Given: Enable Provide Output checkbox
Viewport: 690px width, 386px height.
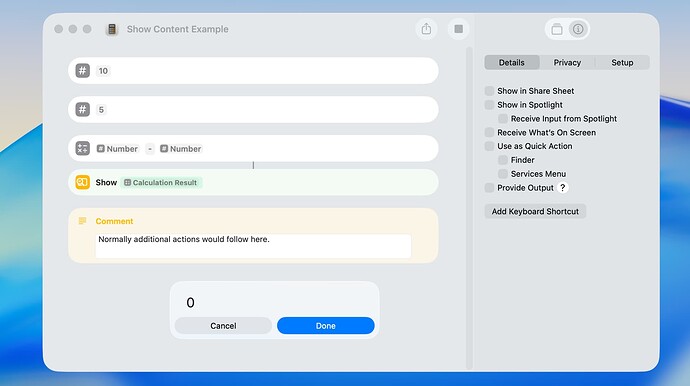Looking at the screenshot, I should pos(489,187).
